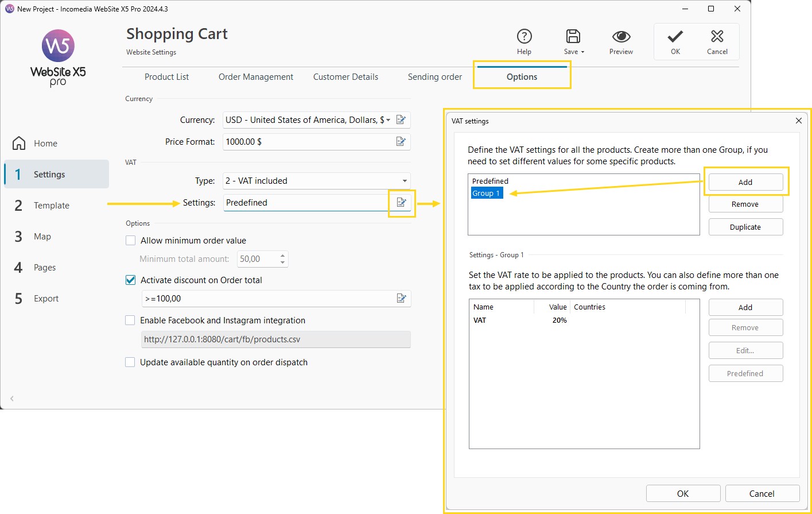Click the Facebook products.csv URL field
This screenshot has width=812, height=514.
coord(276,339)
